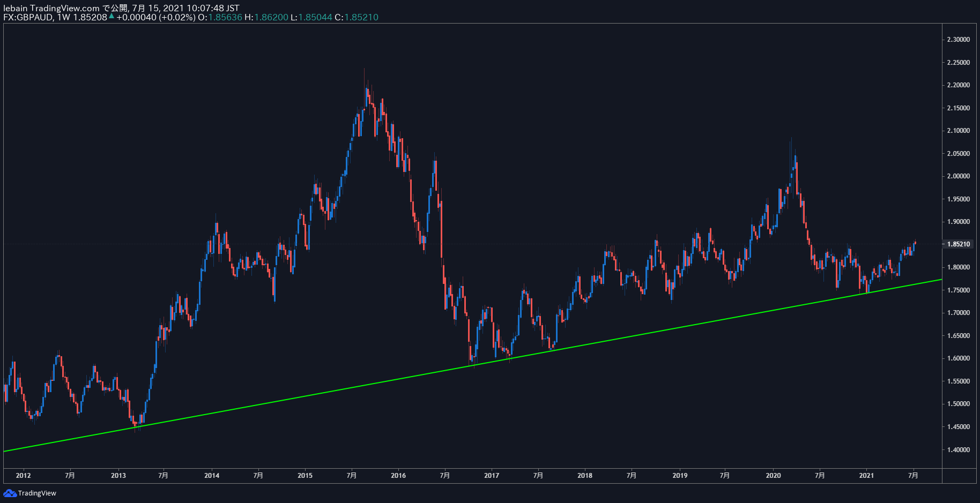Click the current price label 1.85210

959,244
